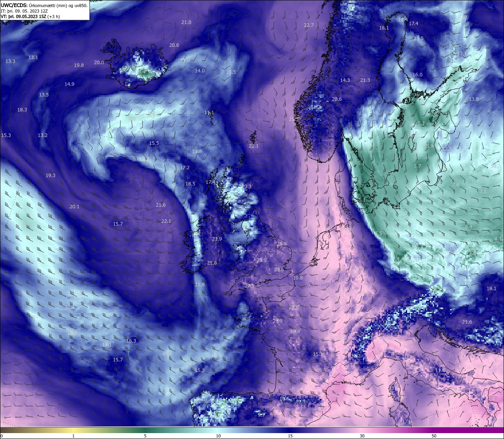Click the legend label '1' on the color scale
This screenshot has width=504, height=439.
coord(73,436)
